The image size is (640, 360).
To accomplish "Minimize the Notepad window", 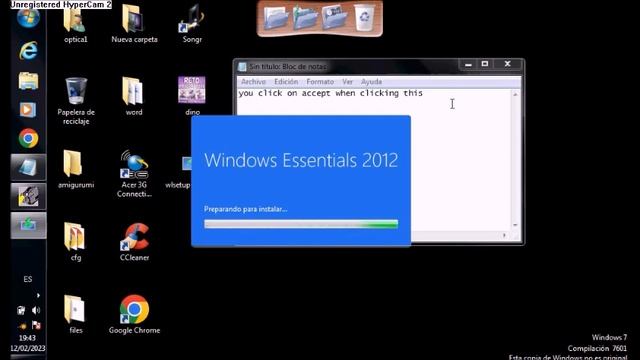I will [x=469, y=64].
